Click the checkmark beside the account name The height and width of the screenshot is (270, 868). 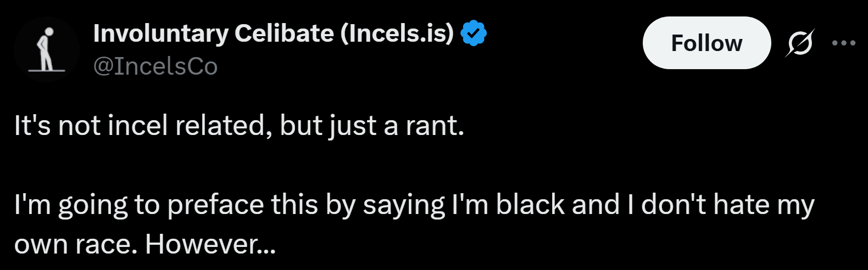point(473,33)
